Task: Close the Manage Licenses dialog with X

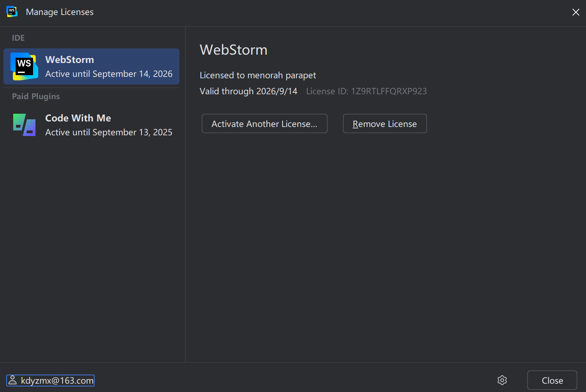Action: coord(576,12)
